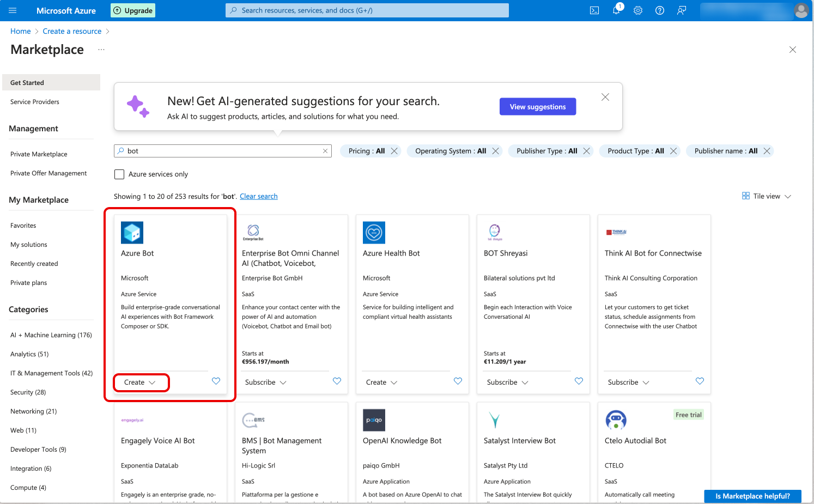This screenshot has height=504, width=814.
Task: Check the Azure services only box
Action: point(119,174)
